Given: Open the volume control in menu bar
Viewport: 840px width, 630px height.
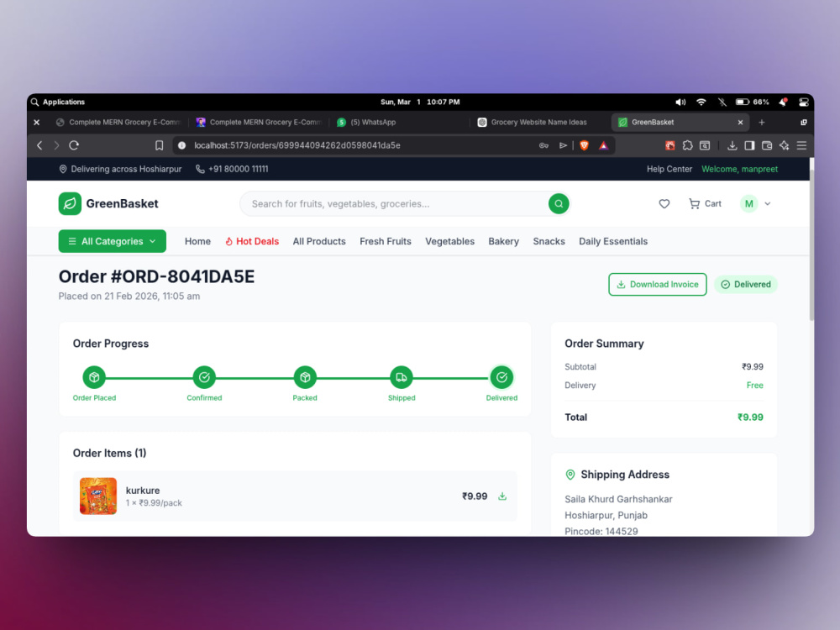Looking at the screenshot, I should [680, 102].
